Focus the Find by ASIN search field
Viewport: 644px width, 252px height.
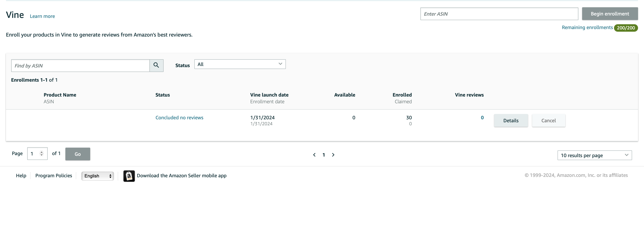pos(80,65)
